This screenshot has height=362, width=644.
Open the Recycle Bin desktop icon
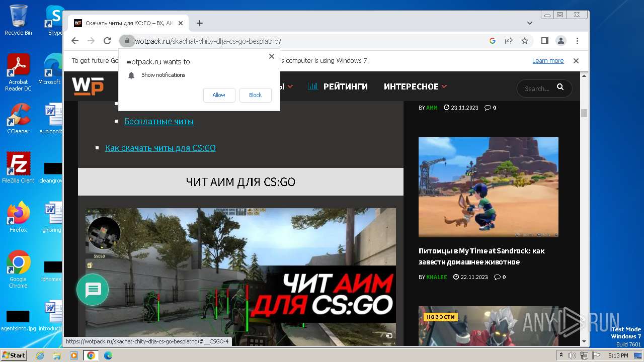(18, 20)
